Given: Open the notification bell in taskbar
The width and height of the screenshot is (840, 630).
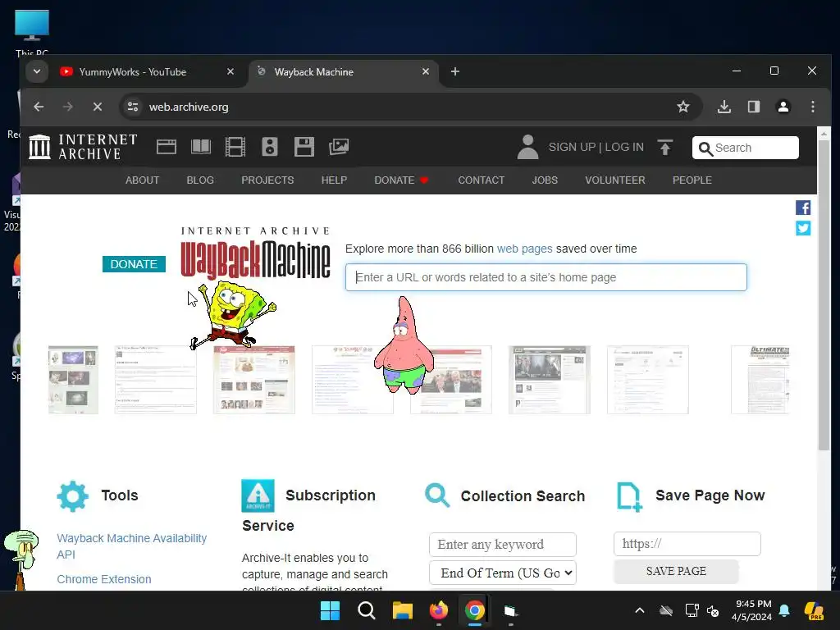Looking at the screenshot, I should pyautogui.click(x=784, y=610).
